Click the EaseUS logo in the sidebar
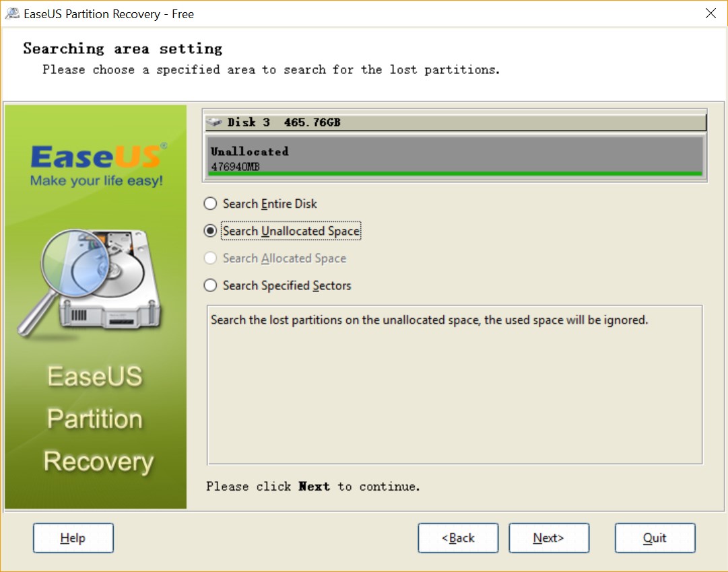This screenshot has width=728, height=572. coord(96,157)
